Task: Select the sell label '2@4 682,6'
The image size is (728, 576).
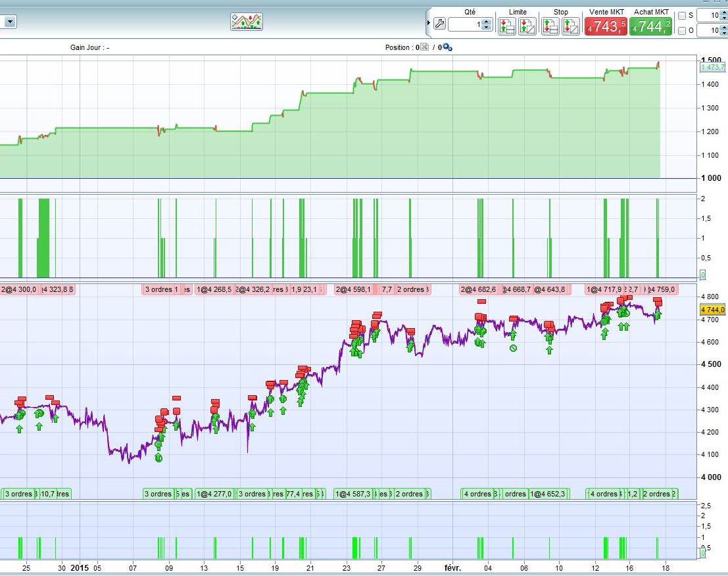Action: (x=478, y=289)
